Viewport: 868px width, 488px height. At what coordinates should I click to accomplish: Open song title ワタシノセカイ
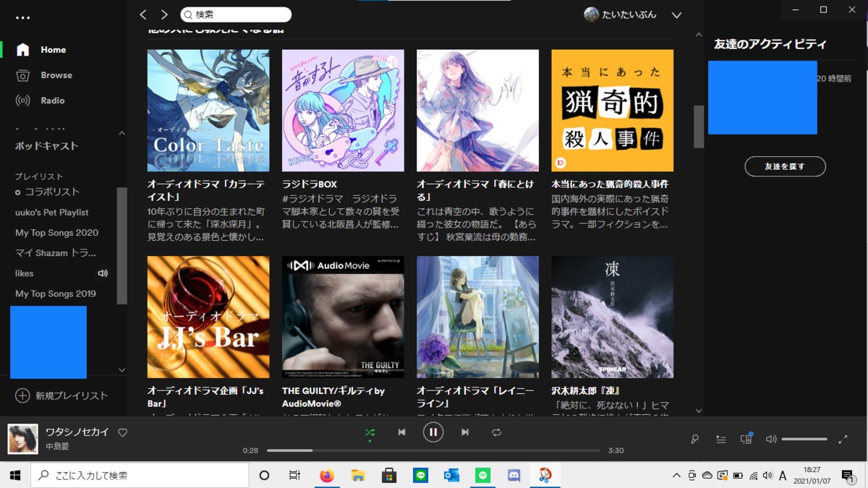(77, 432)
